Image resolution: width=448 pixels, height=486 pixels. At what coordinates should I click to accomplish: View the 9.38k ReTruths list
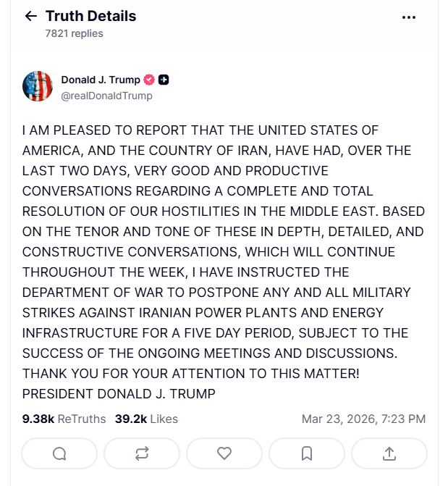click(x=64, y=419)
